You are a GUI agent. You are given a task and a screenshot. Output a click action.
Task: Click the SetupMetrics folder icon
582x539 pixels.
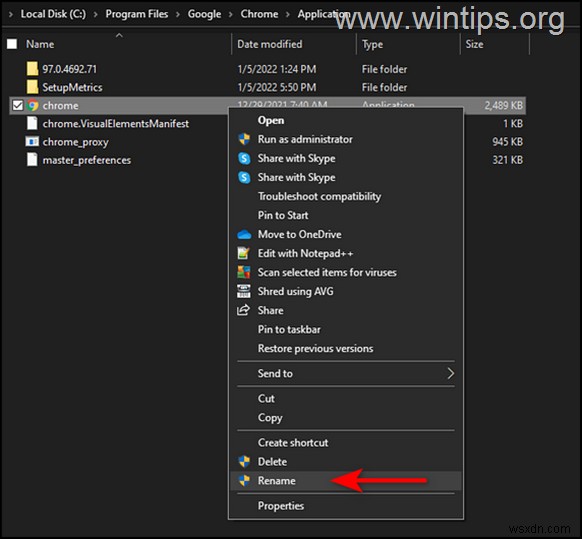coord(32,87)
